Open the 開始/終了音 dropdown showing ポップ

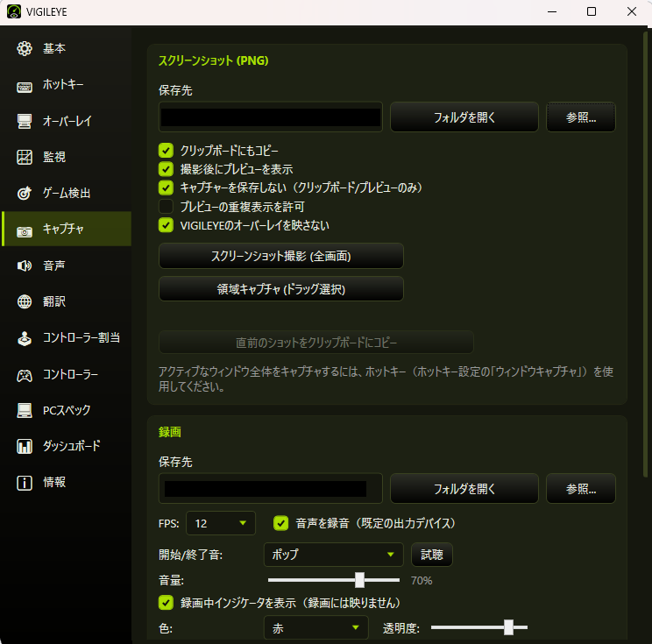[334, 555]
